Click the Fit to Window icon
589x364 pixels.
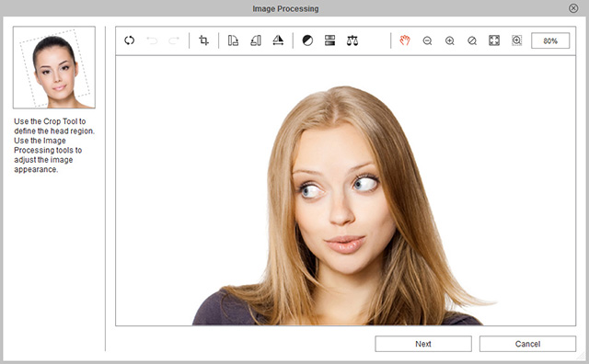coord(494,40)
